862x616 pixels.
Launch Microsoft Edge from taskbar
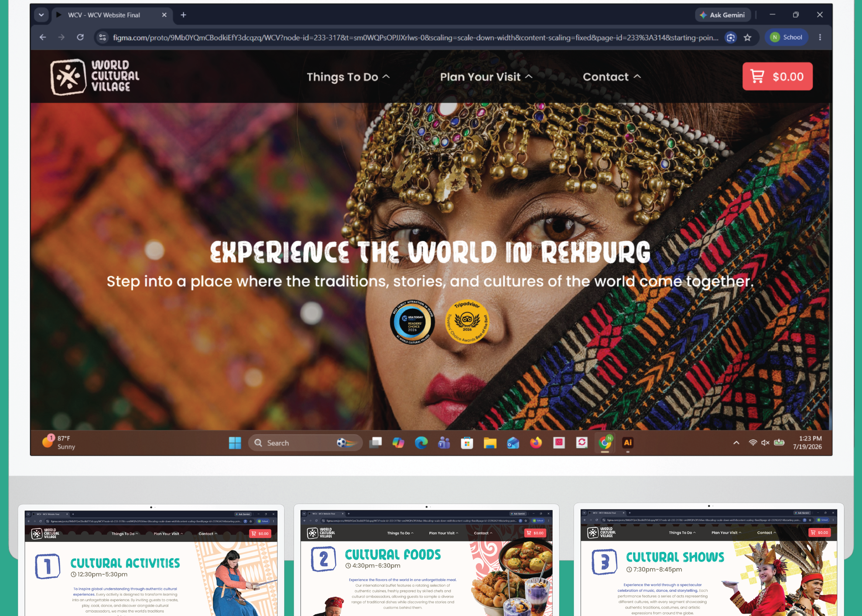click(421, 443)
